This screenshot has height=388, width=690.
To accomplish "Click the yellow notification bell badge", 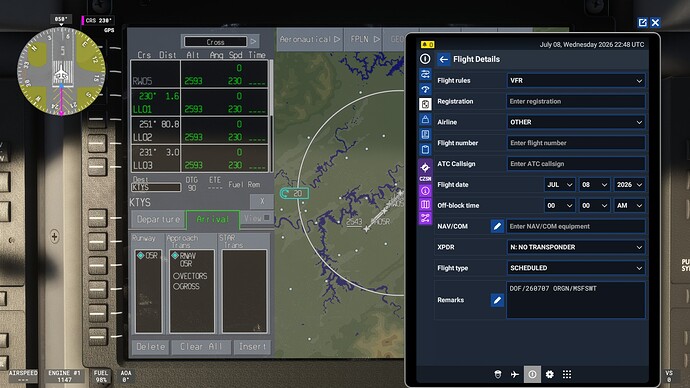I will (427, 44).
